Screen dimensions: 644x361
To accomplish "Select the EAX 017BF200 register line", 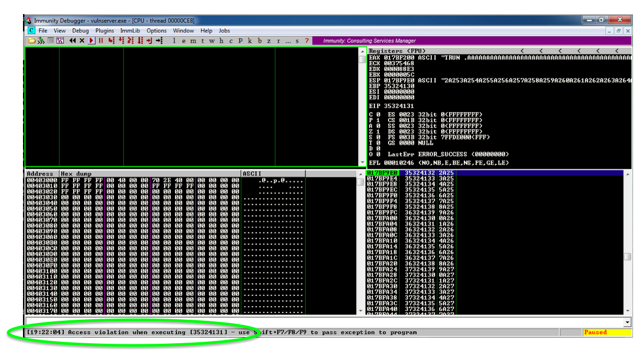I will click(x=500, y=57).
